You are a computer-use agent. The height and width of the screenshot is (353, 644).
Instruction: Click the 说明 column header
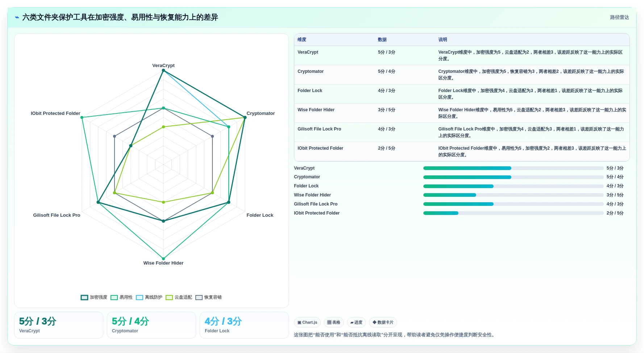443,40
